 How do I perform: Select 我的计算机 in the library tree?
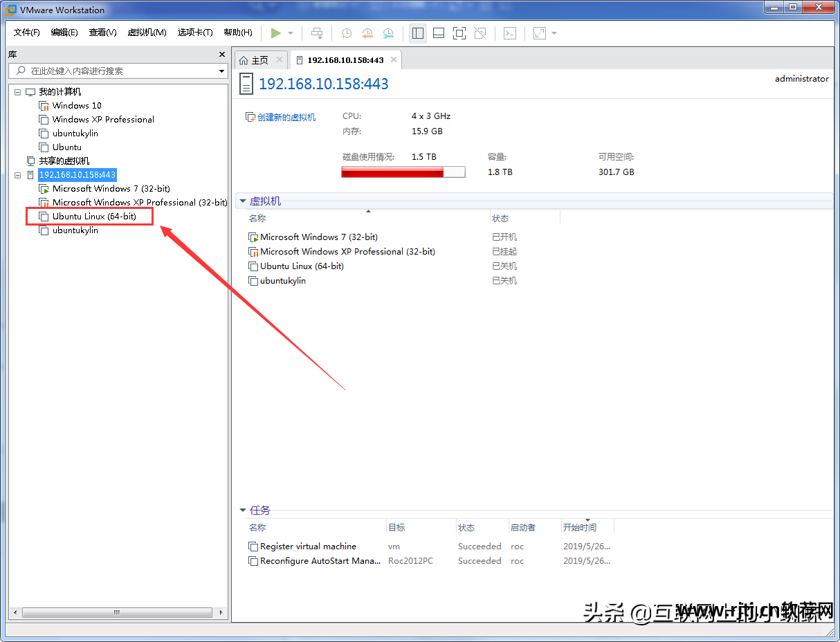point(60,92)
